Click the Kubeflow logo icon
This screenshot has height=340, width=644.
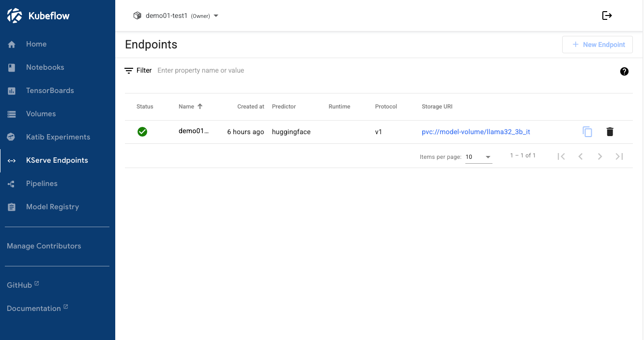[15, 15]
